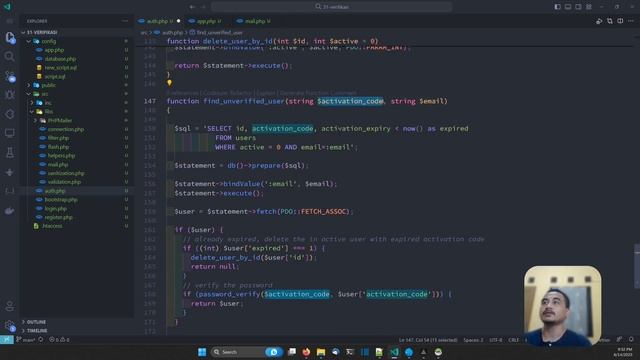
Task: Open editor more actions ellipsis
Action: (631, 21)
